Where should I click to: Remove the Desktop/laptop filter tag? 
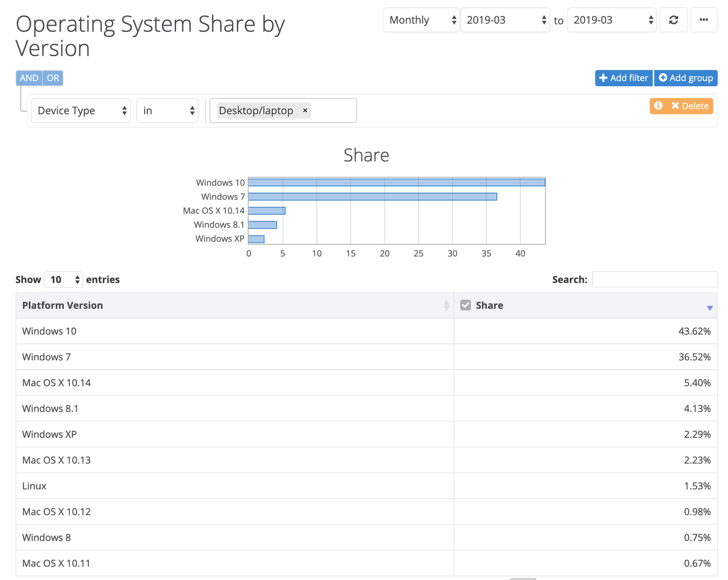(305, 111)
